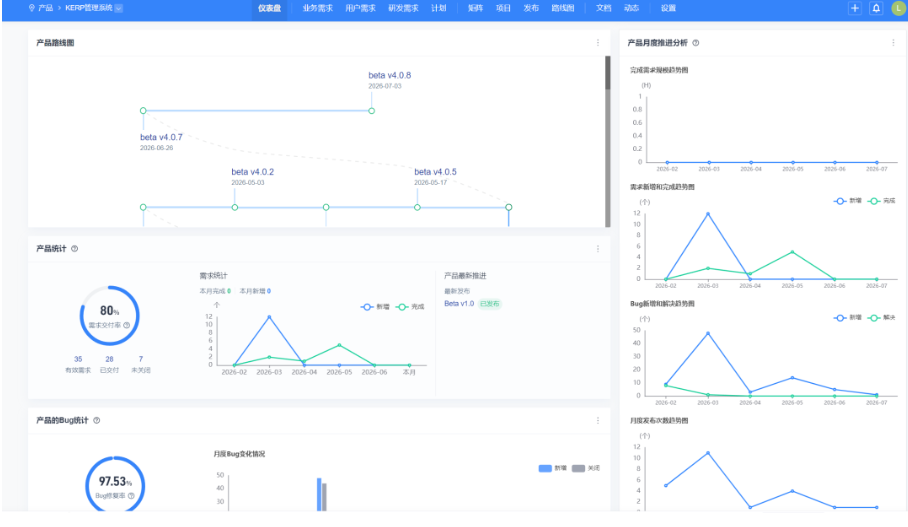Viewport: 908px width, 527px height.
Task: Open more options for 产品路线图 panel
Action: pyautogui.click(x=598, y=43)
